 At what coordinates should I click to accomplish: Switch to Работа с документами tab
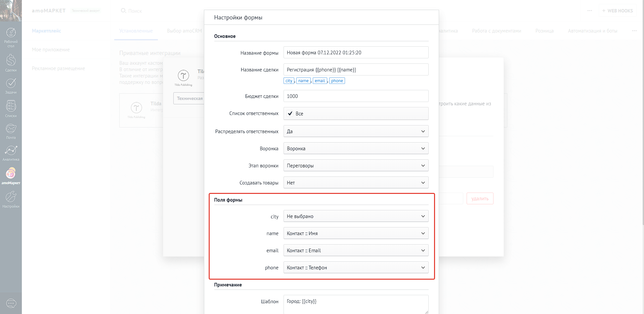tap(496, 31)
